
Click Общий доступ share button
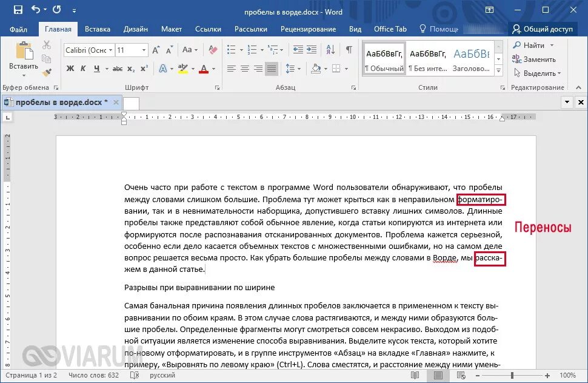coord(543,29)
